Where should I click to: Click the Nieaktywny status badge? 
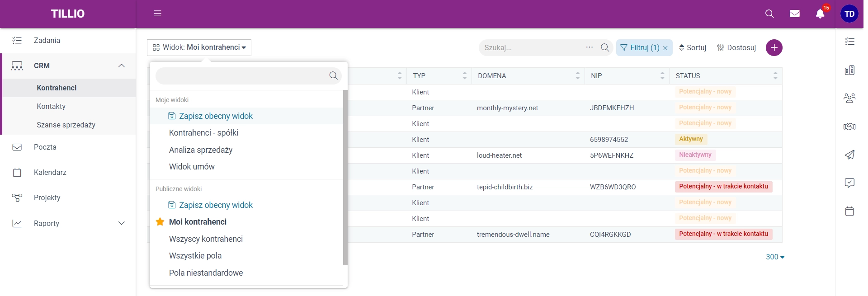point(695,155)
